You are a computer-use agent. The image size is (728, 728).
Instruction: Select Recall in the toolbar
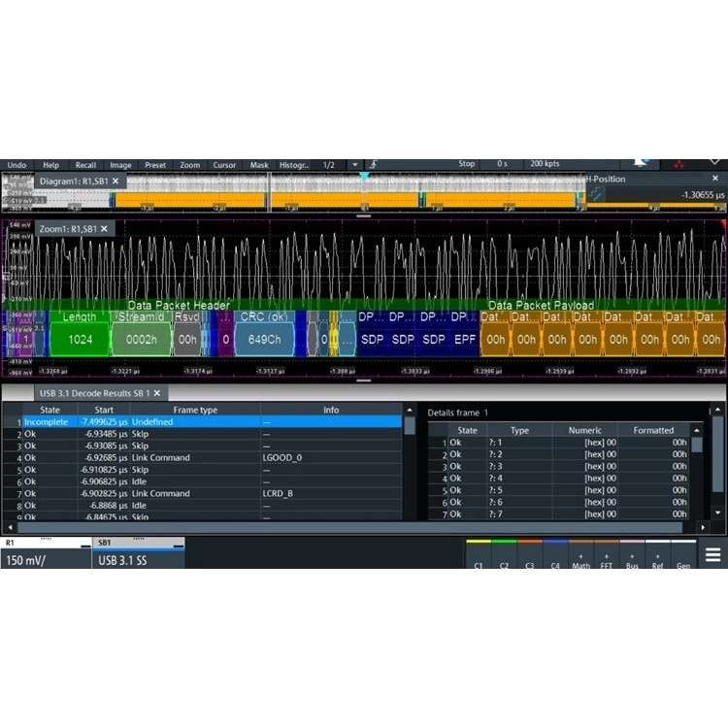85,165
